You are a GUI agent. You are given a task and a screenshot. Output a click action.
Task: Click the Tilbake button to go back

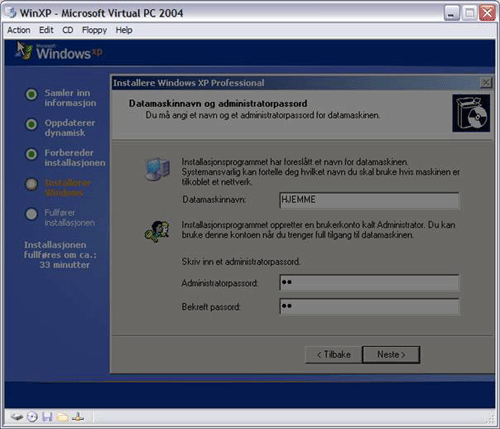coord(334,354)
